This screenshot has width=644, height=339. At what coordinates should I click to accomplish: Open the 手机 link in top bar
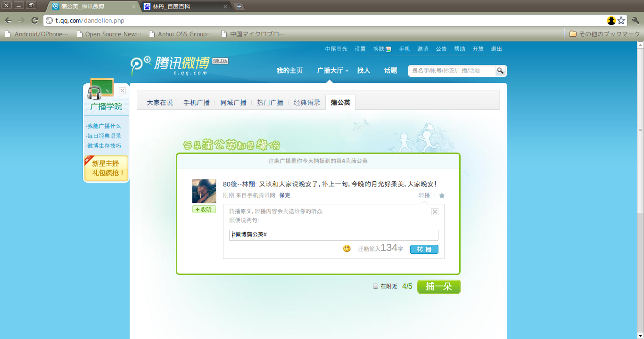(x=405, y=49)
